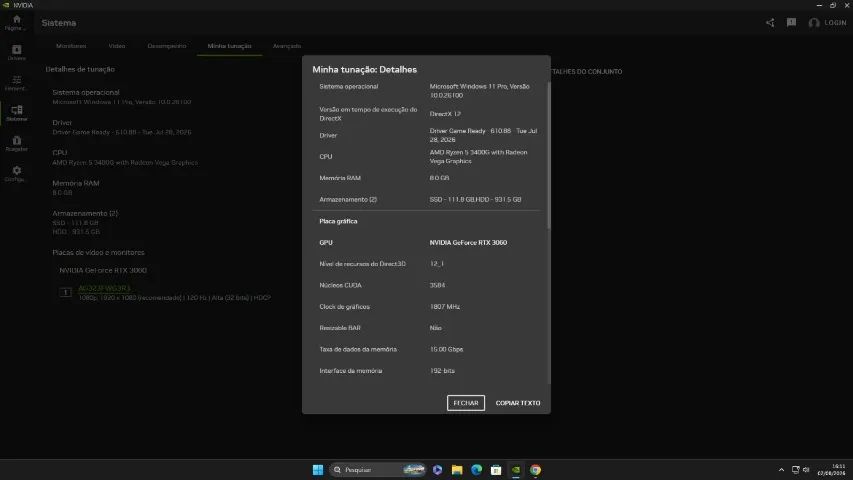Click the Direct3D feature level 12_1 value
Image resolution: width=853 pixels, height=480 pixels.
click(x=436, y=264)
